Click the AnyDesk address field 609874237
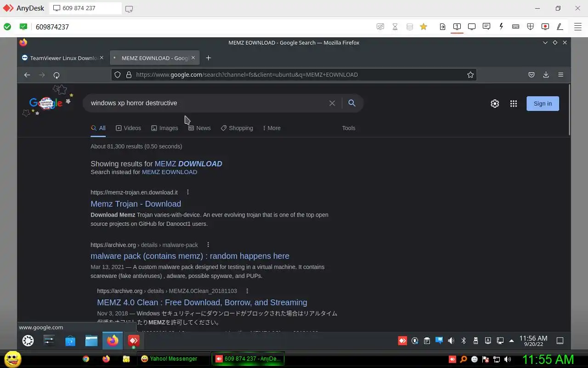Screen dimensions: 588x368 tap(52, 27)
